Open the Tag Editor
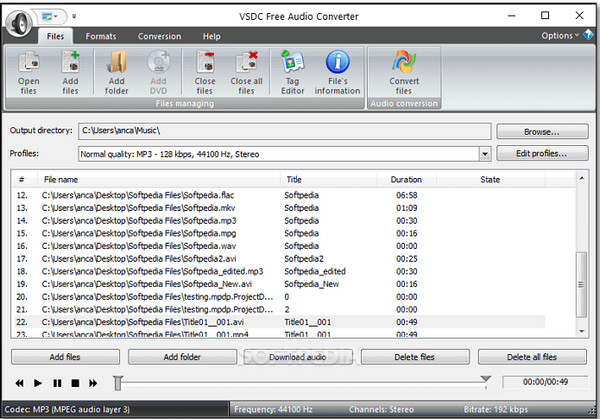Screen dimensions: 600x419 pos(293,72)
